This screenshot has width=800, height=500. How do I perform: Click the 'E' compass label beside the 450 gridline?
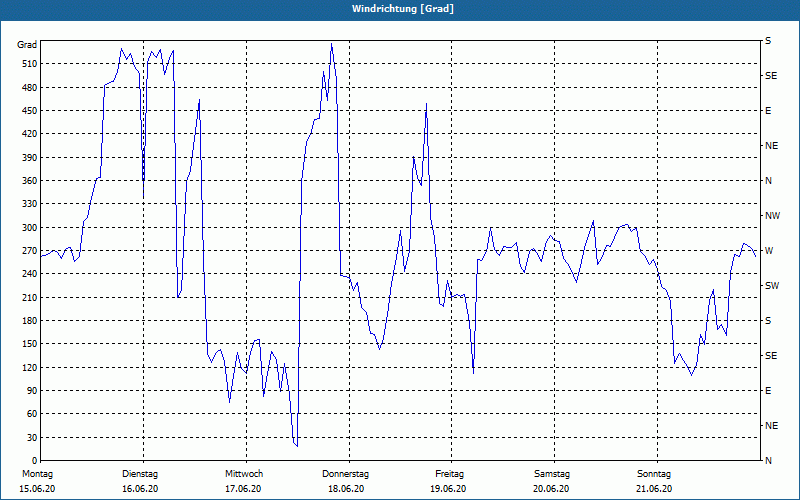(768, 111)
